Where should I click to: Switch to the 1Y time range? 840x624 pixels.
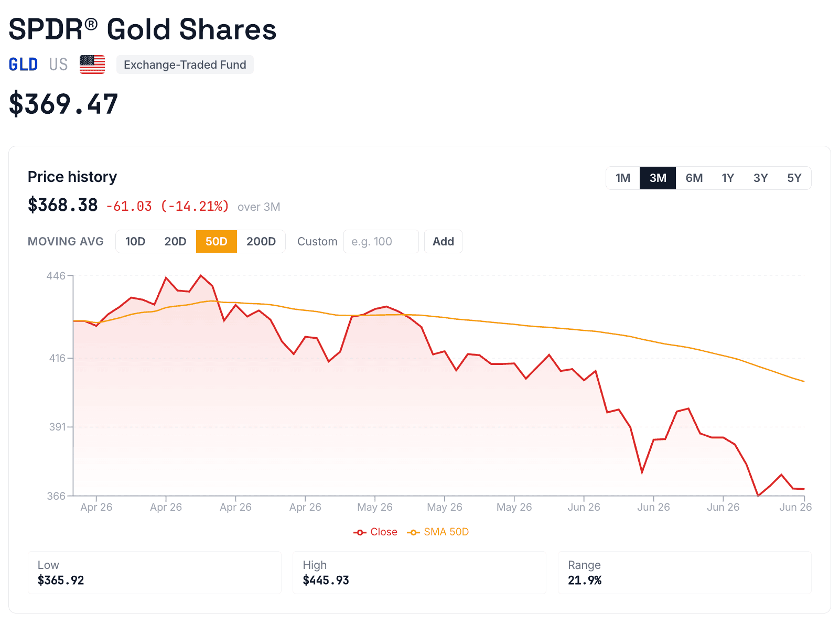tap(728, 178)
